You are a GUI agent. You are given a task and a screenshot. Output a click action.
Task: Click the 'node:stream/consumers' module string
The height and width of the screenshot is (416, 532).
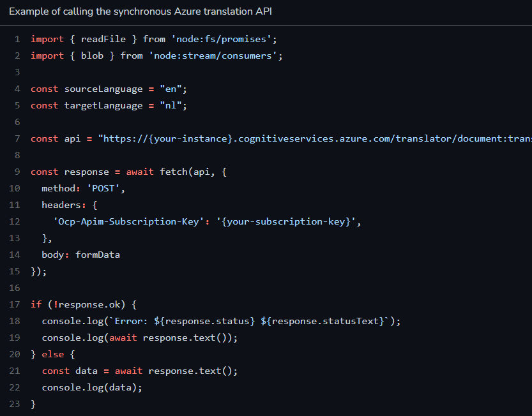click(215, 56)
